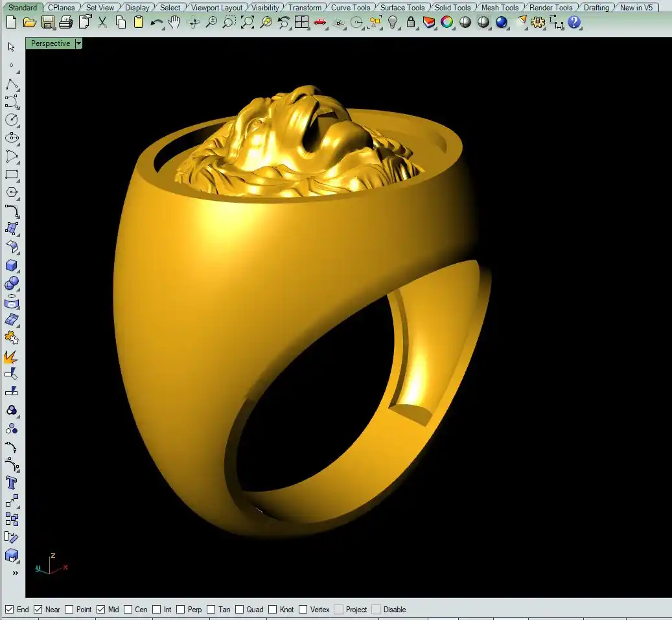This screenshot has width=672, height=620.
Task: Select the Box solid tool
Action: tap(11, 266)
